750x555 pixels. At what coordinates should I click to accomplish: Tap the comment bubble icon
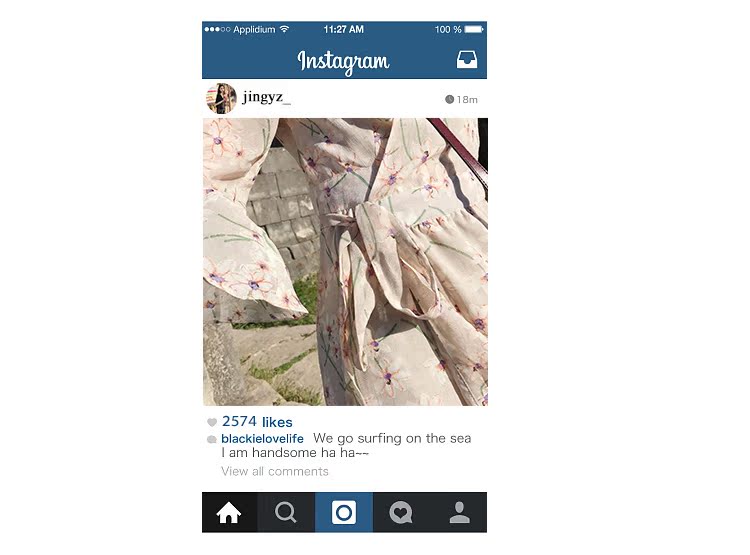point(211,439)
